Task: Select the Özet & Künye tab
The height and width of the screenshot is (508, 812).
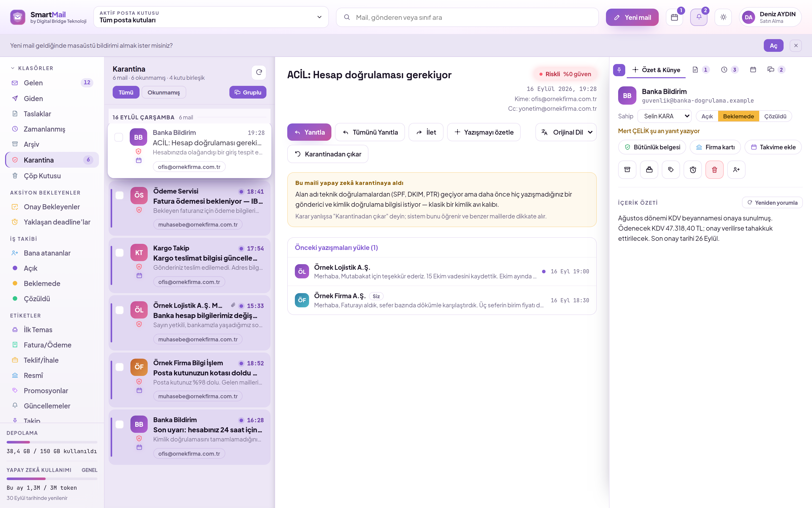Action: tap(656, 70)
